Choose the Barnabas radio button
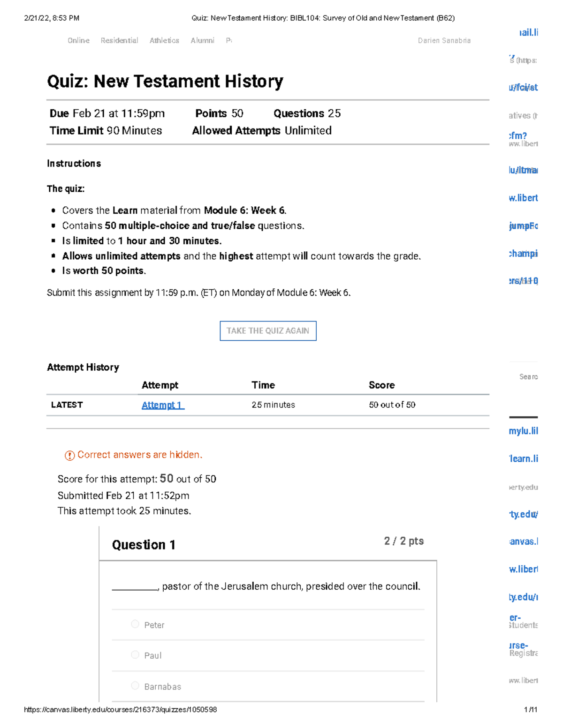The image size is (563, 728). click(x=135, y=685)
